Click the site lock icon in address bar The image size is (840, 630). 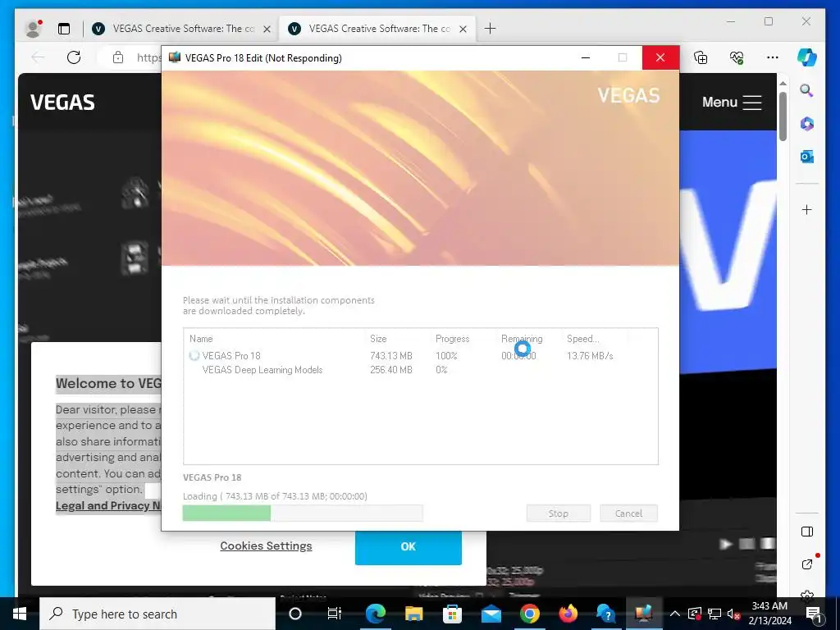(118, 57)
